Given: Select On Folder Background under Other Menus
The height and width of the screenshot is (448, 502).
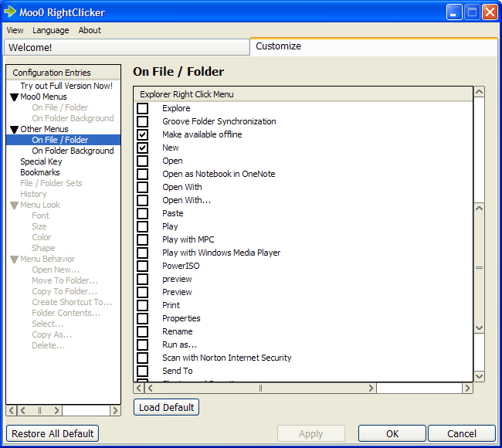Looking at the screenshot, I should (x=73, y=151).
